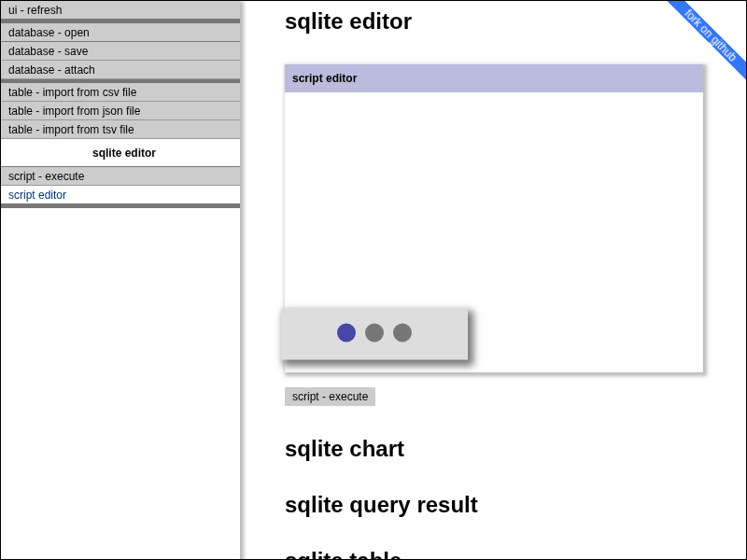Click the 'sqlite chart' section heading
Viewport: 747px width, 560px height.
pyautogui.click(x=344, y=449)
